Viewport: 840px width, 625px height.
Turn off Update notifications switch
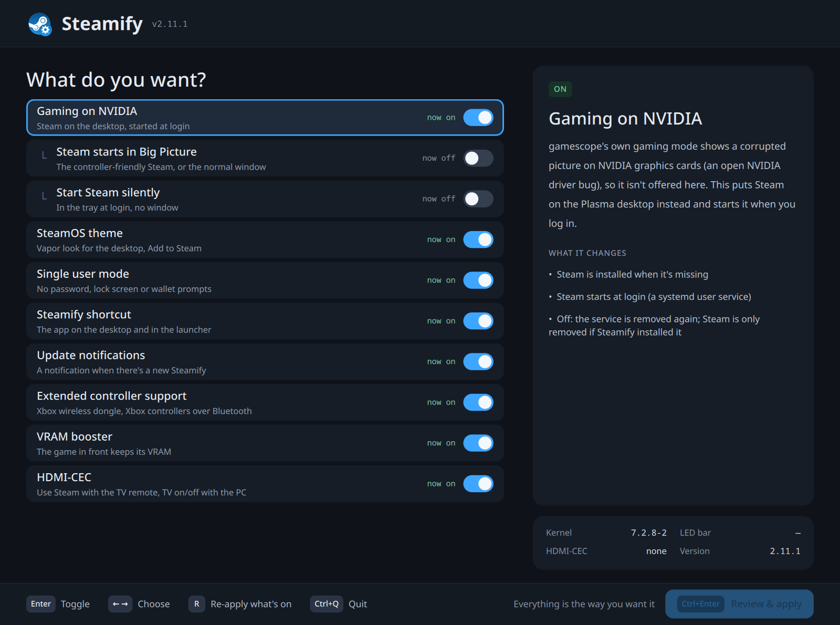(478, 362)
